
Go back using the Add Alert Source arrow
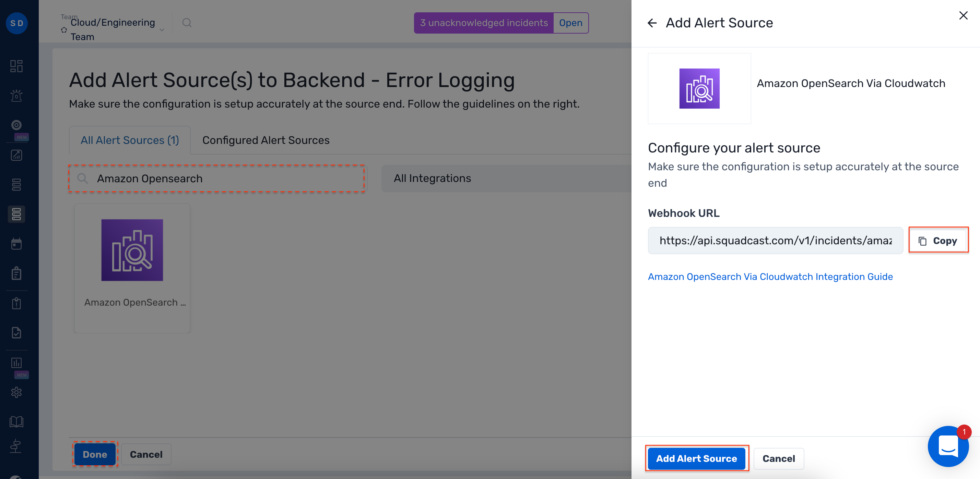[x=652, y=23]
